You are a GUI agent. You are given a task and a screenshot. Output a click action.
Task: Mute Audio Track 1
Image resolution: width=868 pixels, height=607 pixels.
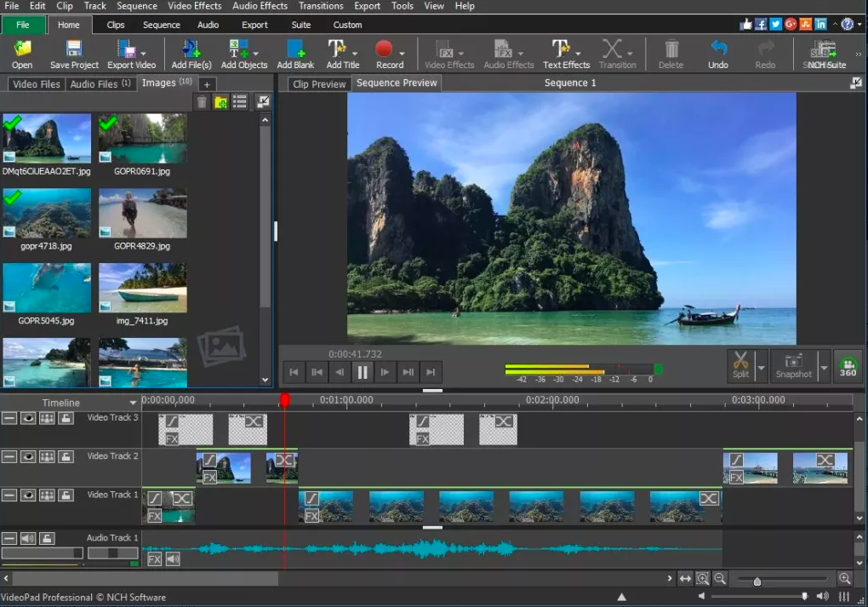pos(27,537)
